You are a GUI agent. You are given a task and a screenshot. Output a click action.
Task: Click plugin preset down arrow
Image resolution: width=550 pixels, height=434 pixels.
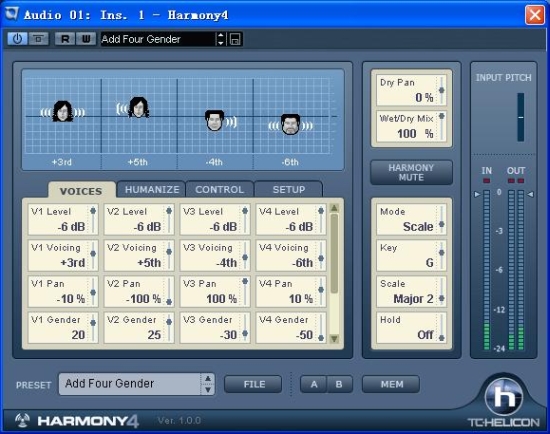coord(208,389)
